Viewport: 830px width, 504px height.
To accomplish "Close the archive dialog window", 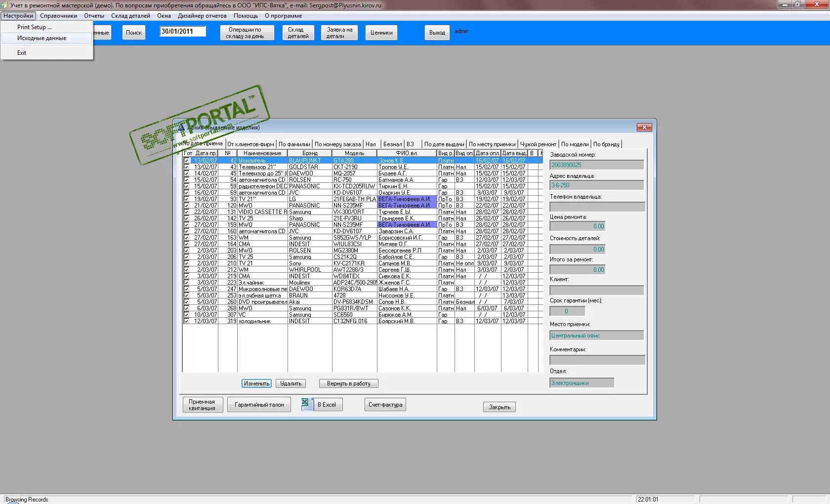I will pyautogui.click(x=644, y=127).
